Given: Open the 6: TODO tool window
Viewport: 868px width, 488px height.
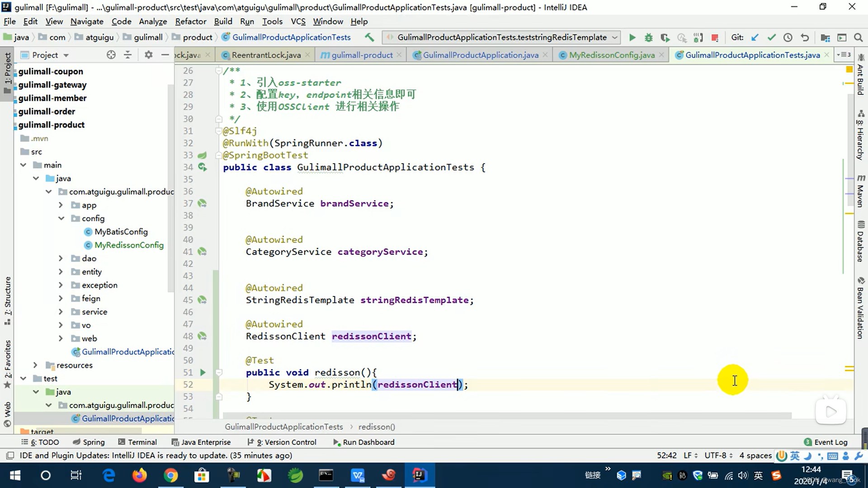Looking at the screenshot, I should (40, 442).
